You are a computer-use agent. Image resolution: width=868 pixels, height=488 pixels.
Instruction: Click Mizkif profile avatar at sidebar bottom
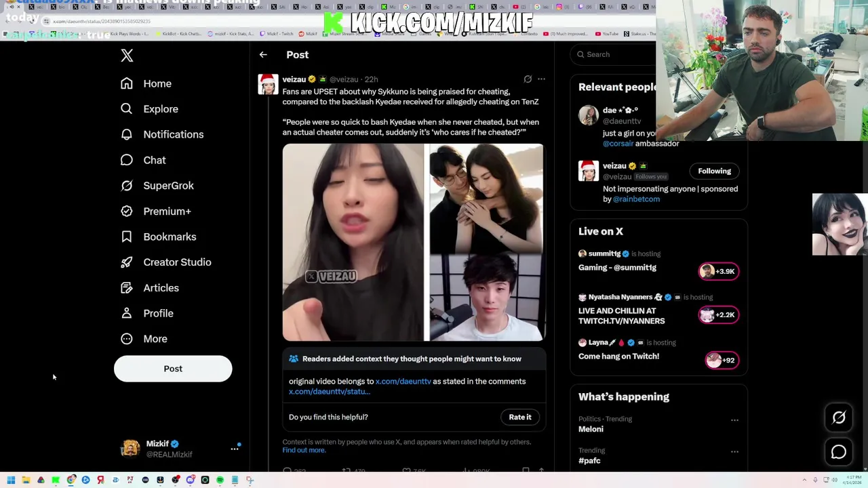(x=130, y=449)
